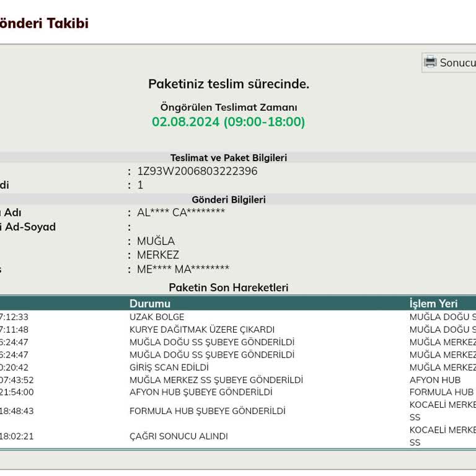Select tracking number 1Z93W2006803222396
The height and width of the screenshot is (476, 476).
pyautogui.click(x=197, y=171)
